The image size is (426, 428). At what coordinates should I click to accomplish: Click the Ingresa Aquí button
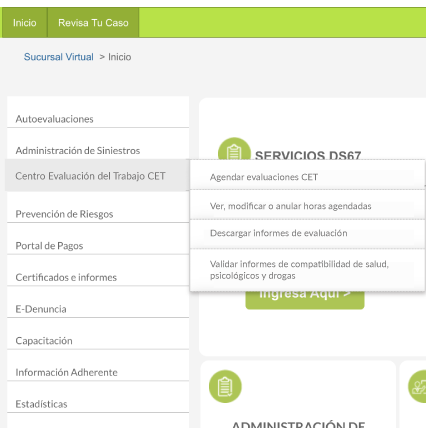point(305,300)
